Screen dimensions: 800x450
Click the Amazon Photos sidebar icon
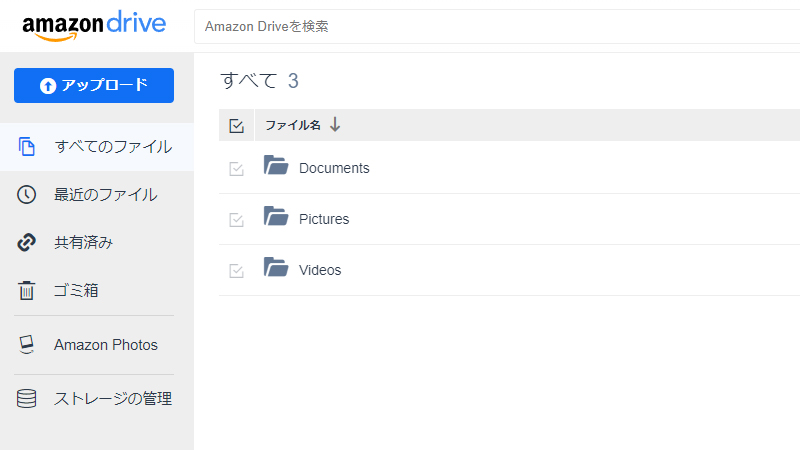click(x=27, y=345)
